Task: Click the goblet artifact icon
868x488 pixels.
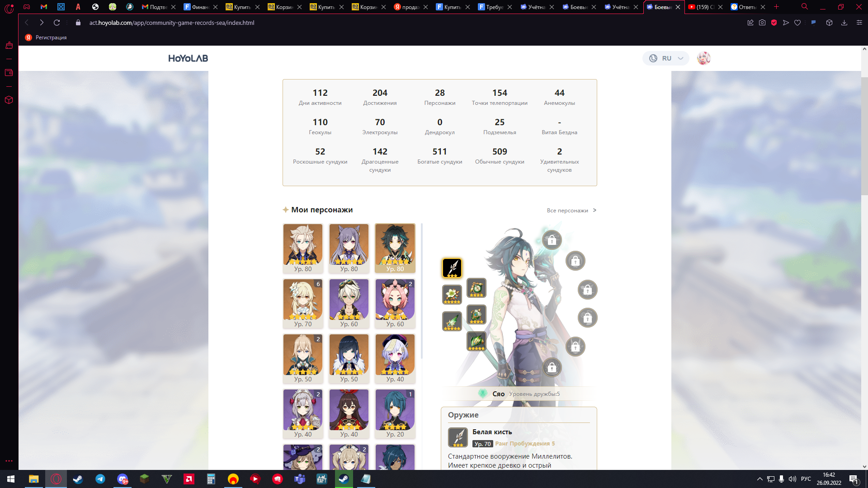Action: point(476,314)
